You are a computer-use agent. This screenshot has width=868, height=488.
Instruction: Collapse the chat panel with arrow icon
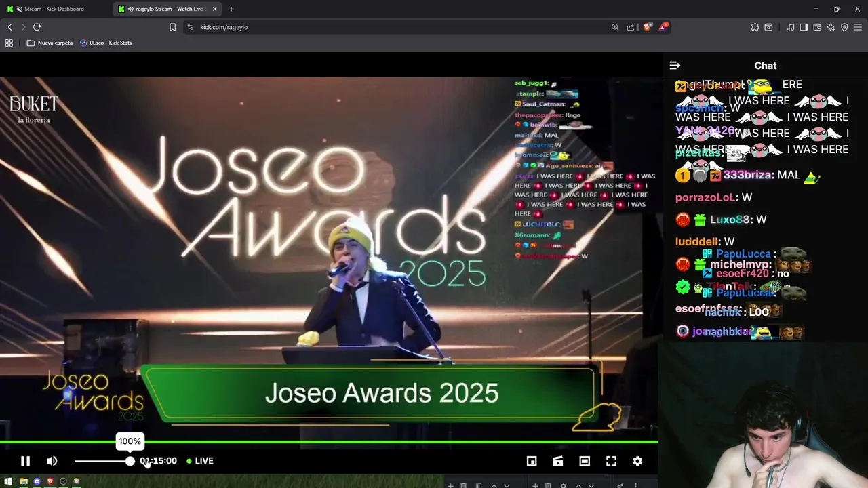675,66
